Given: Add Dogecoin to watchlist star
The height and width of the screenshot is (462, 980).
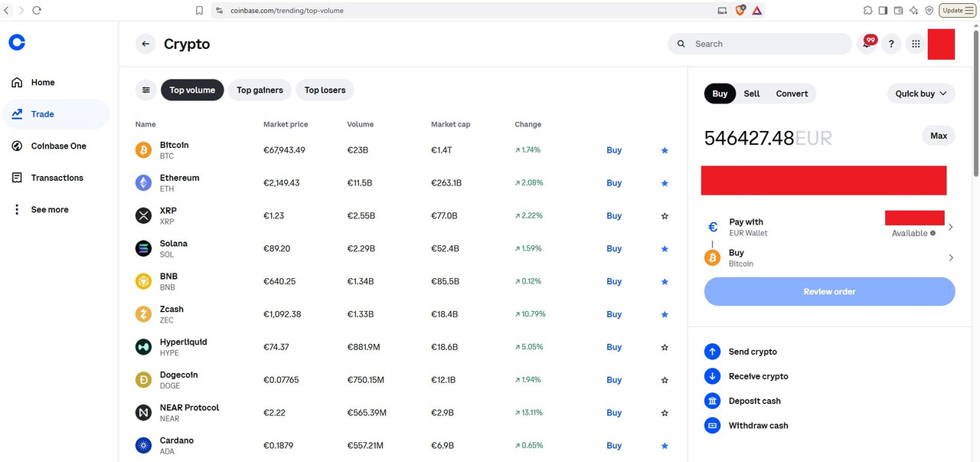Looking at the screenshot, I should 665,380.
